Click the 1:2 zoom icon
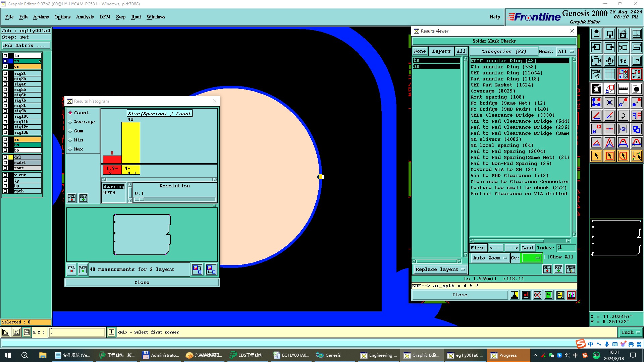 coord(623,61)
